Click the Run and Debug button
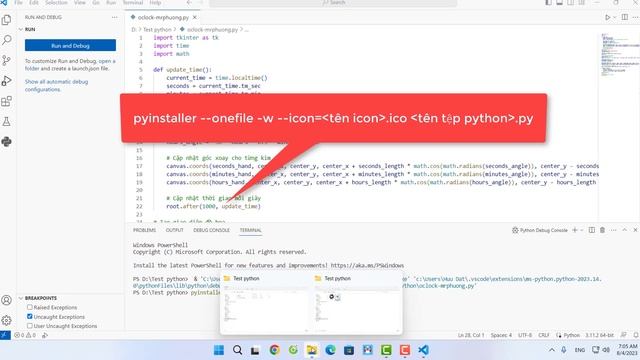The height and width of the screenshot is (360, 640). 70,45
